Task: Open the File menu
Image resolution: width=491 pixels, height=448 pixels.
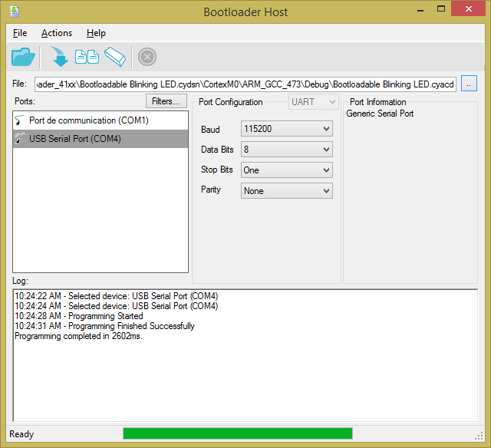Action: coord(20,33)
